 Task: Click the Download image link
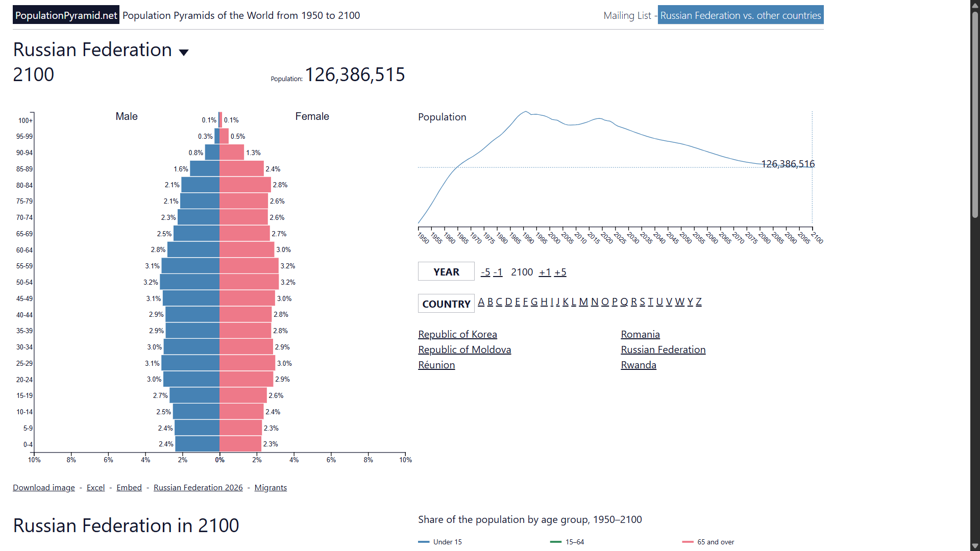pos(44,487)
